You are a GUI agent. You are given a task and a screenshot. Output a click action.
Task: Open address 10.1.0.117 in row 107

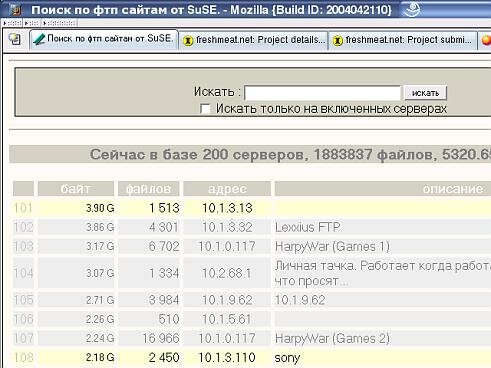pos(227,339)
